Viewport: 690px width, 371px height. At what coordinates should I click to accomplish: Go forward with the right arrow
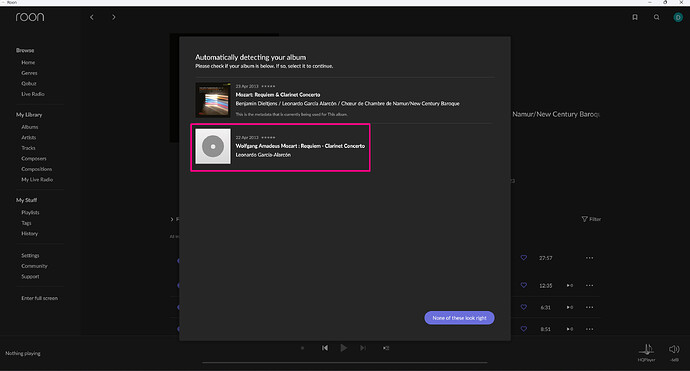coord(114,17)
